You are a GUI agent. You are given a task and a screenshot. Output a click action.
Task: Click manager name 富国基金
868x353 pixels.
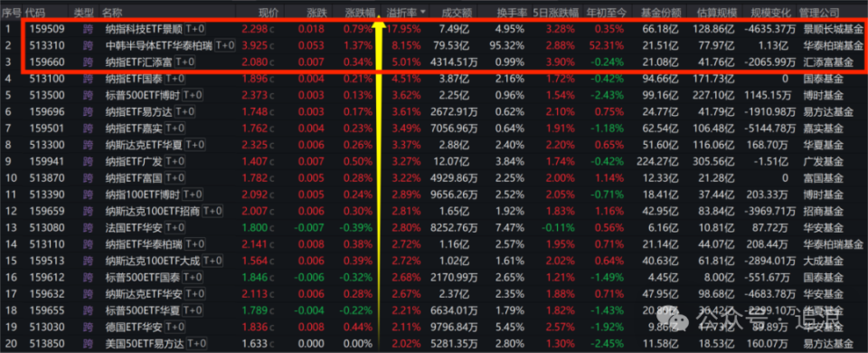(822, 178)
